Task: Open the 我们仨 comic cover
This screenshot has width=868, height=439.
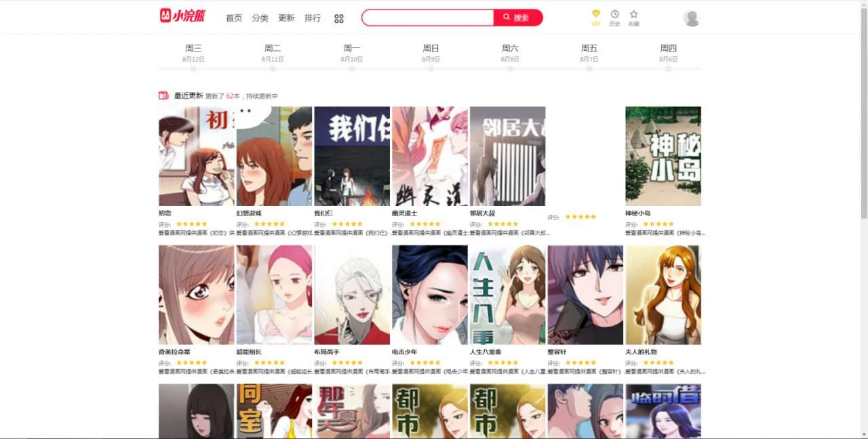Action: coord(352,156)
